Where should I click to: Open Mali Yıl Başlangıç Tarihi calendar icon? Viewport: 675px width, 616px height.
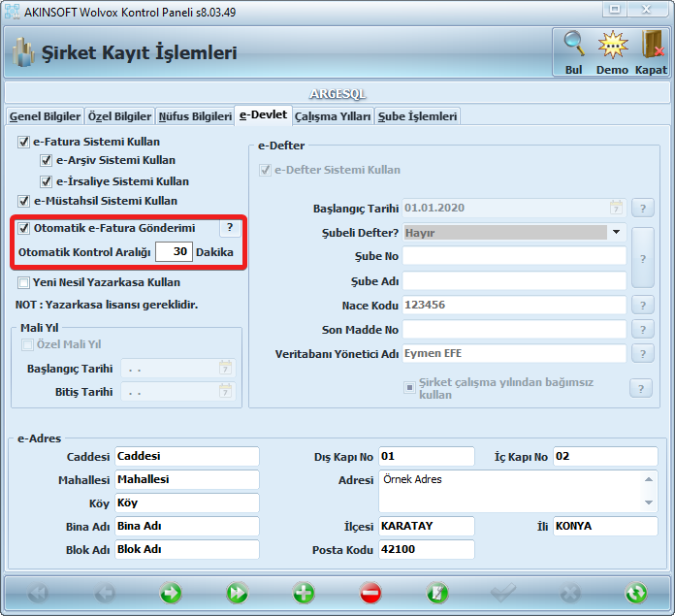(226, 369)
